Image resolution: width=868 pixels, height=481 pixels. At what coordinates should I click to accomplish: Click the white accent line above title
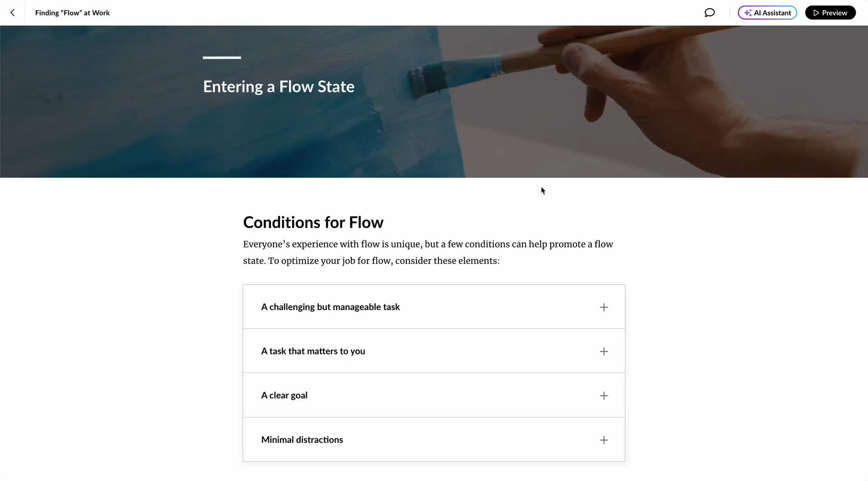click(222, 58)
